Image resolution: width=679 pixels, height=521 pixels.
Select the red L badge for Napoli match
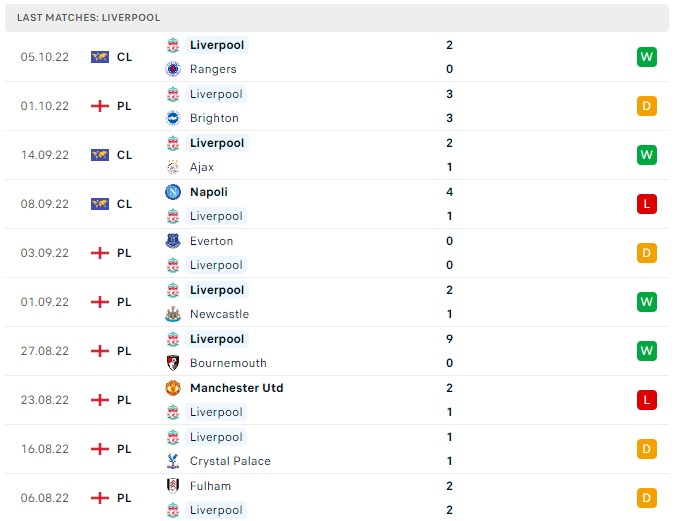point(647,204)
